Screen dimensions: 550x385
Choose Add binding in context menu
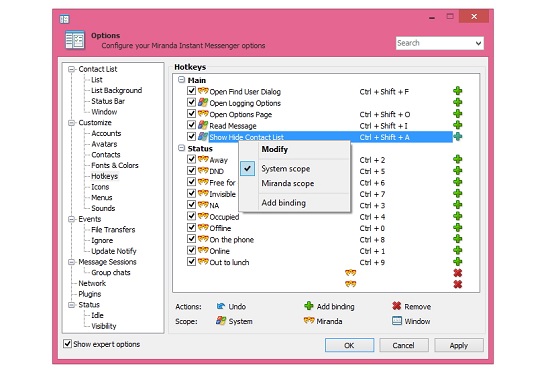pos(295,203)
